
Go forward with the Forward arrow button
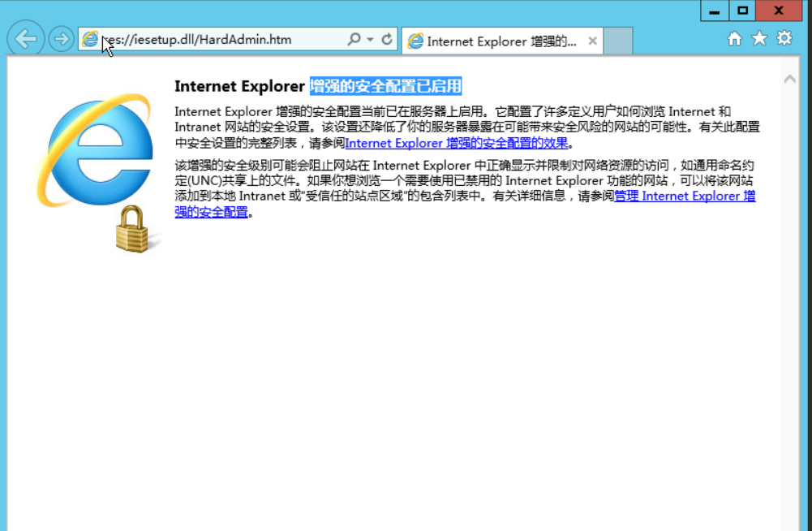click(x=61, y=39)
